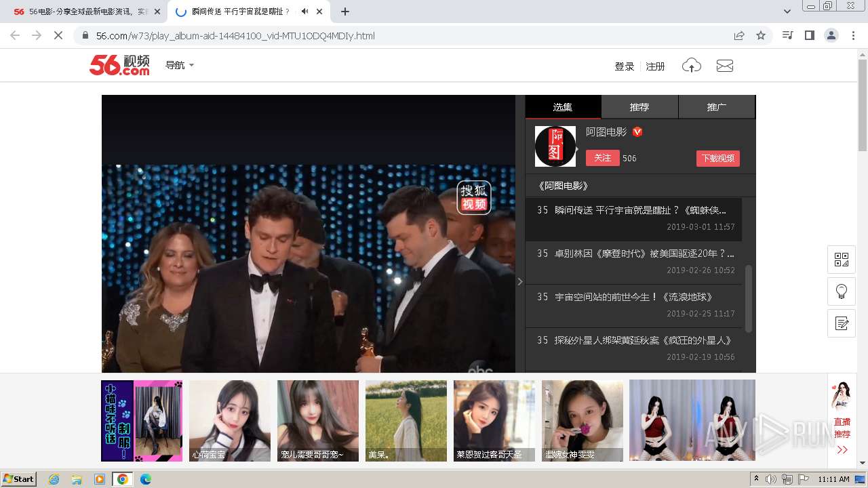Play the 卓别林《摩登时代》 episode

tap(633, 262)
